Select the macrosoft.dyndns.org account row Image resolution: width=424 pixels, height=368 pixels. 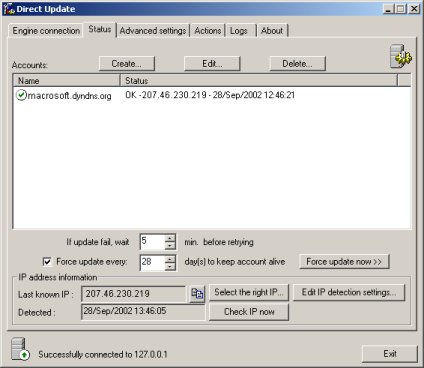click(212, 95)
